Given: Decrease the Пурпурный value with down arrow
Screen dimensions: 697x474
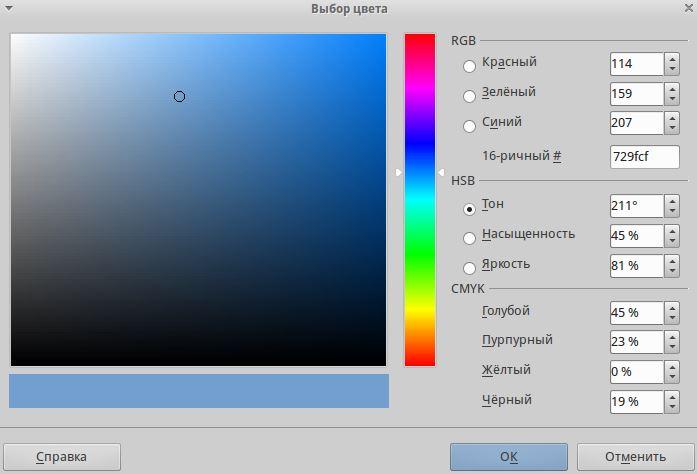Looking at the screenshot, I should click(x=672, y=347).
